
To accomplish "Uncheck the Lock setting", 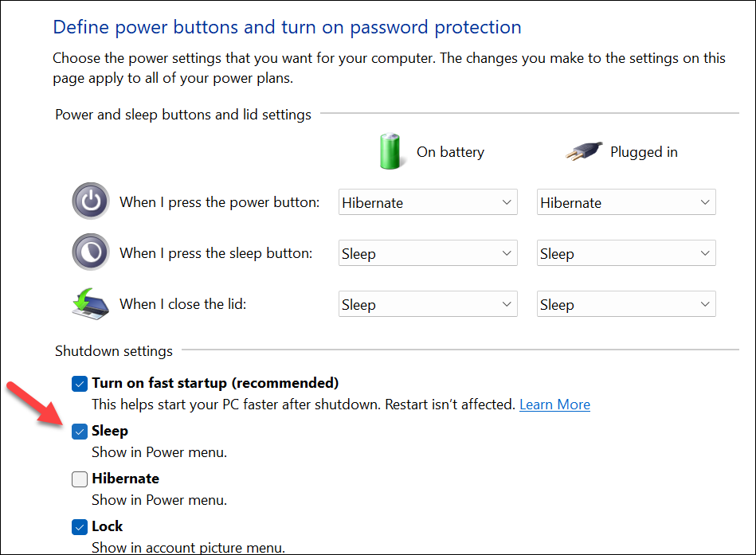I will [x=80, y=526].
